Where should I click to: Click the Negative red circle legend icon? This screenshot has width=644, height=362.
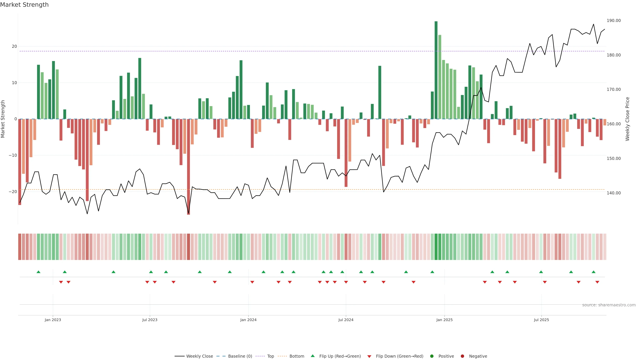462,356
